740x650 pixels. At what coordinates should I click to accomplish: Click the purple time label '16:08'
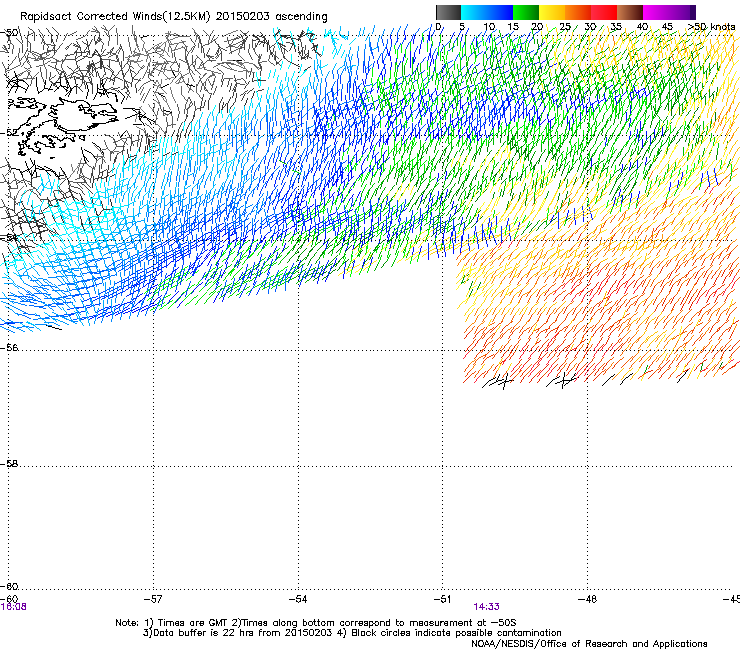click(x=13, y=607)
